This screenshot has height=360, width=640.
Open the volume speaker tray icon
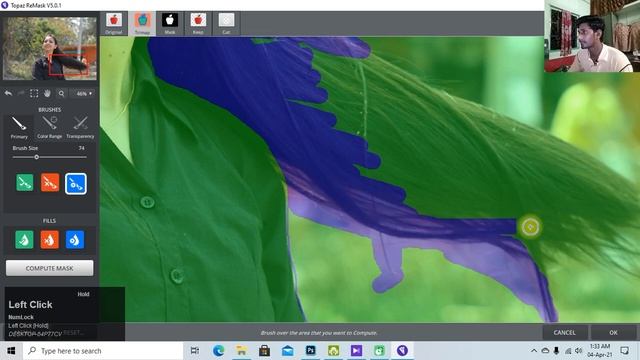[x=579, y=351]
